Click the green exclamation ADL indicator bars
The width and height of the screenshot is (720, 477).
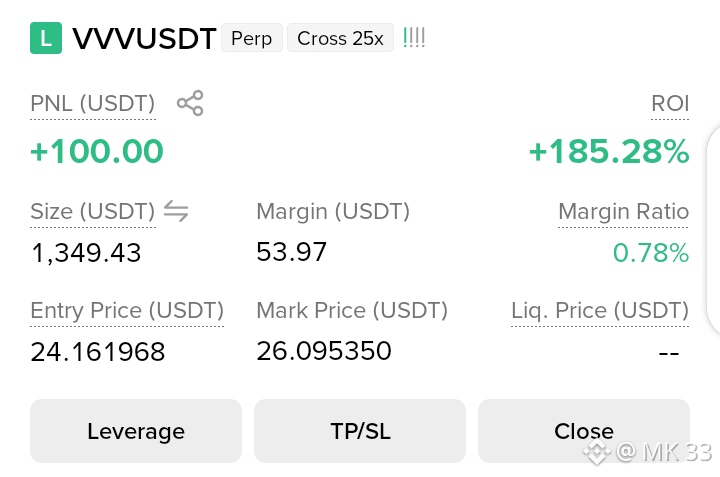pos(414,38)
